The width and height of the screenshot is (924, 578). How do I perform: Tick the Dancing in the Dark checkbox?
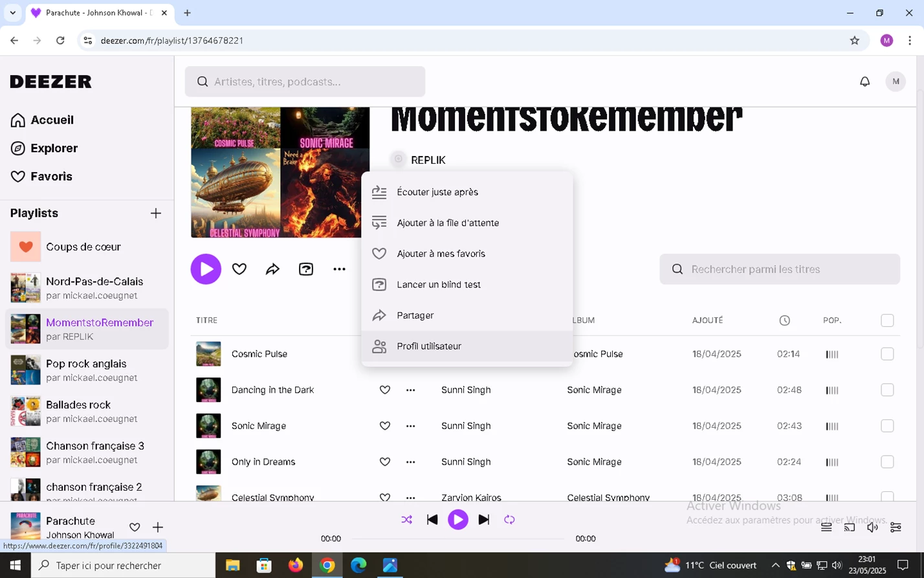click(x=887, y=390)
